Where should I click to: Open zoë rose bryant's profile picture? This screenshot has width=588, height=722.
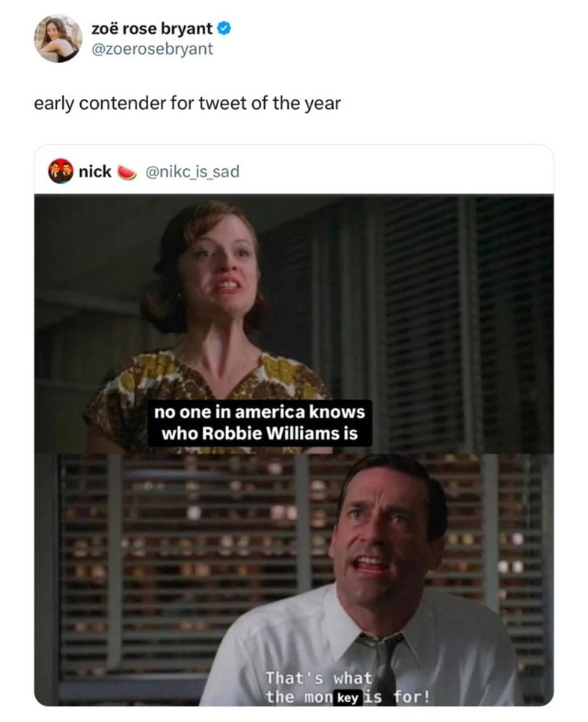(58, 38)
